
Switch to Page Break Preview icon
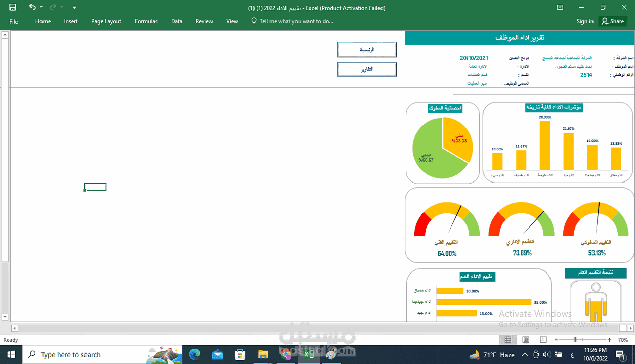pos(543,340)
